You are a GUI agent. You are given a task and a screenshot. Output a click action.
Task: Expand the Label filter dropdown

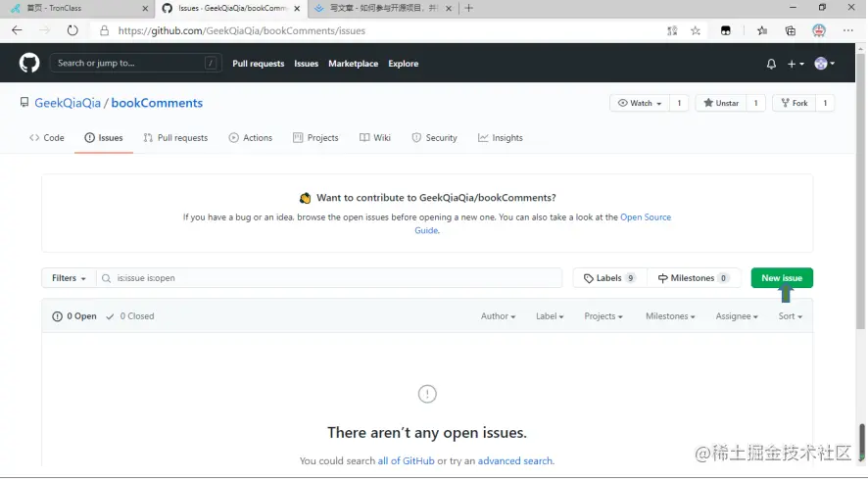coord(550,316)
